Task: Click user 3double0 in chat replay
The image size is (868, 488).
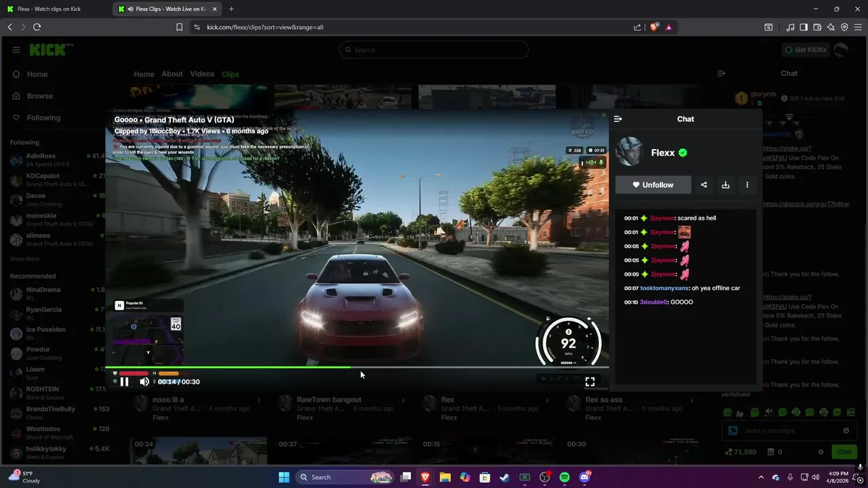Action: click(654, 302)
